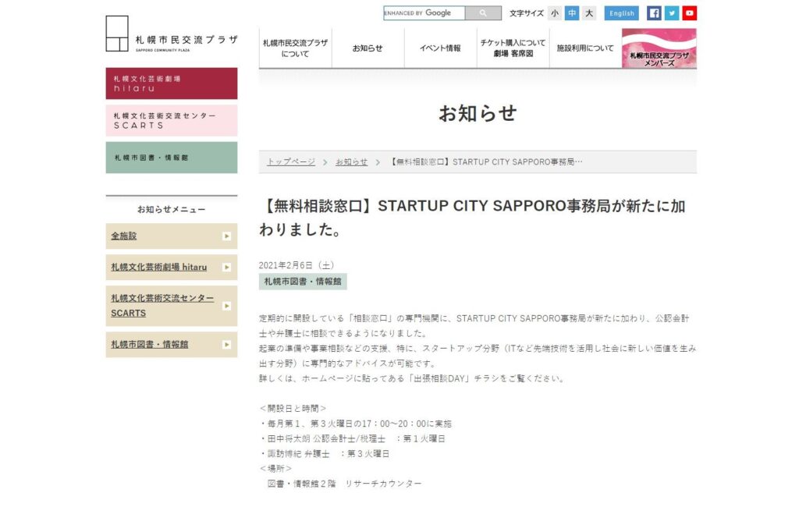Click the search magnifier button
The width and height of the screenshot is (799, 532).
(483, 13)
